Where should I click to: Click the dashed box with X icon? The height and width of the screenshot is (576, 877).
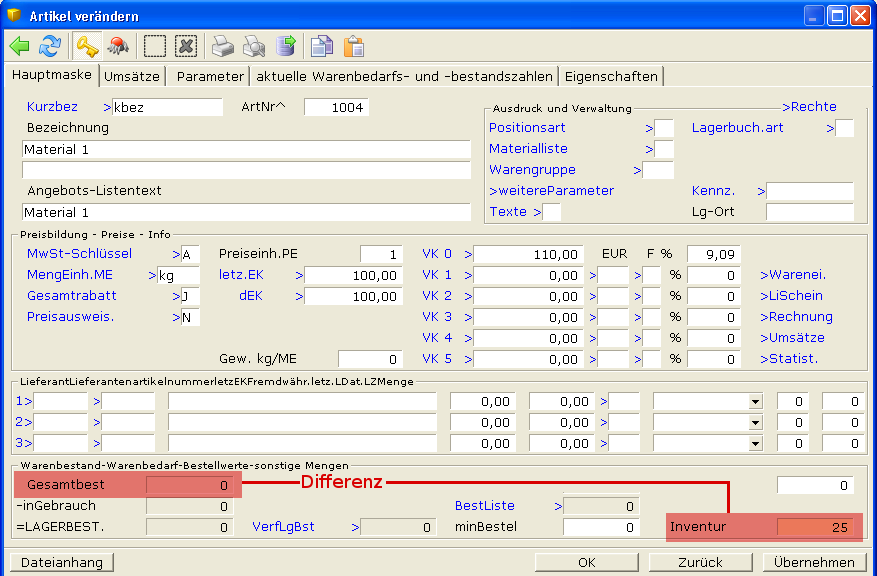186,46
